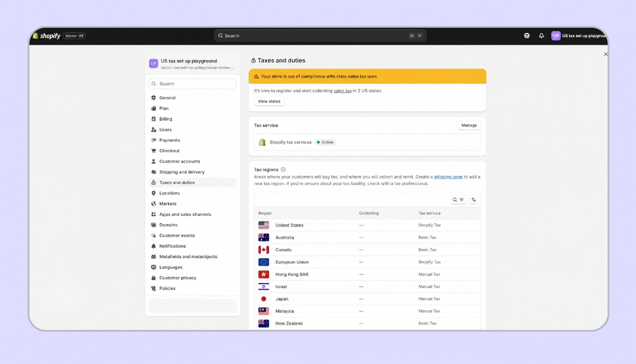Open the Japan tax region row

coord(367,299)
